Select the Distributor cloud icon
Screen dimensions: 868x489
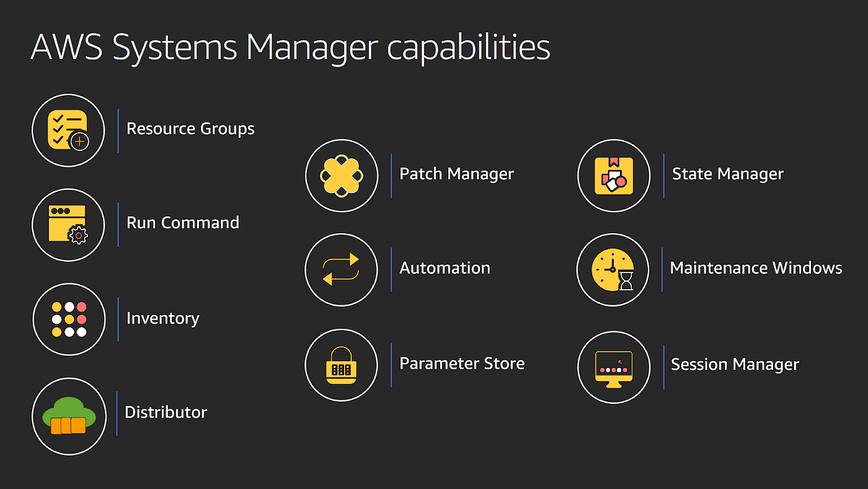pyautogui.click(x=68, y=415)
